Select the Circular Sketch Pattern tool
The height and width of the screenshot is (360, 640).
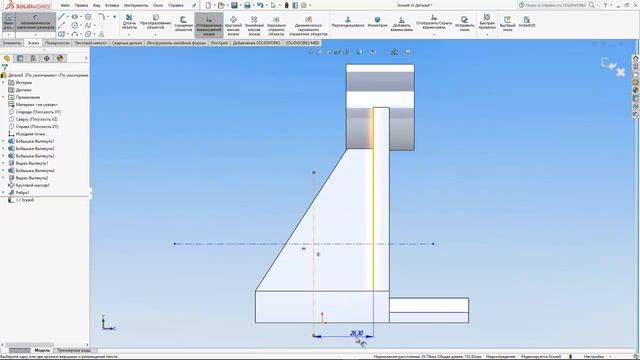coord(233,25)
